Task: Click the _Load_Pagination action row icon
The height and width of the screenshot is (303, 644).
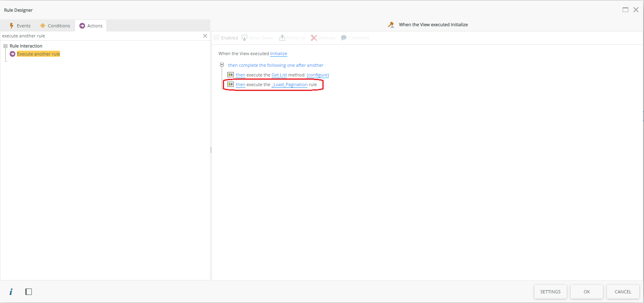Action: click(231, 85)
